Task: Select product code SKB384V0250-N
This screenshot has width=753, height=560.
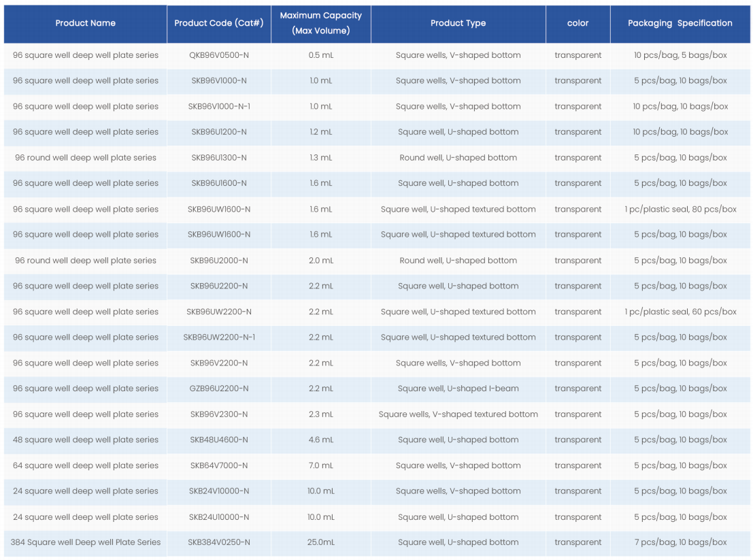Action: [218, 542]
